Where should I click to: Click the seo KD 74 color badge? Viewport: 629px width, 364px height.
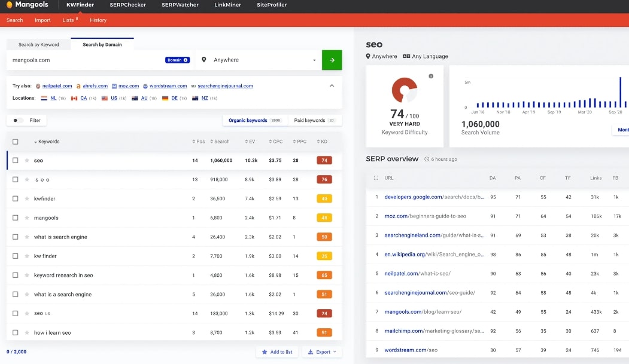click(x=324, y=160)
